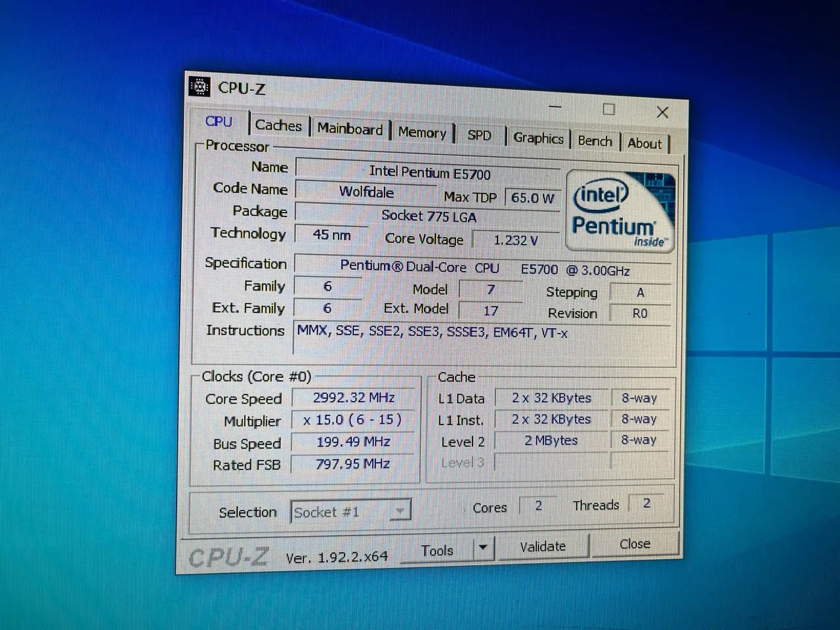This screenshot has height=630, width=840.
Task: Click the Validate button
Action: click(543, 547)
